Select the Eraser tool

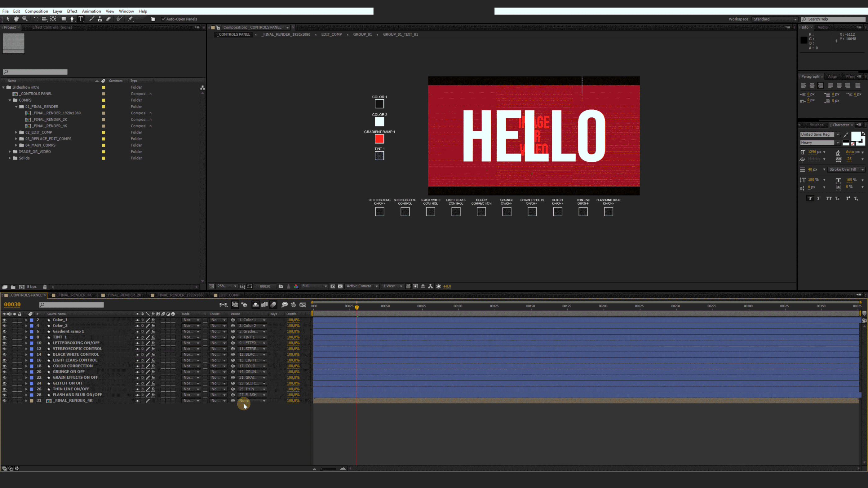108,19
